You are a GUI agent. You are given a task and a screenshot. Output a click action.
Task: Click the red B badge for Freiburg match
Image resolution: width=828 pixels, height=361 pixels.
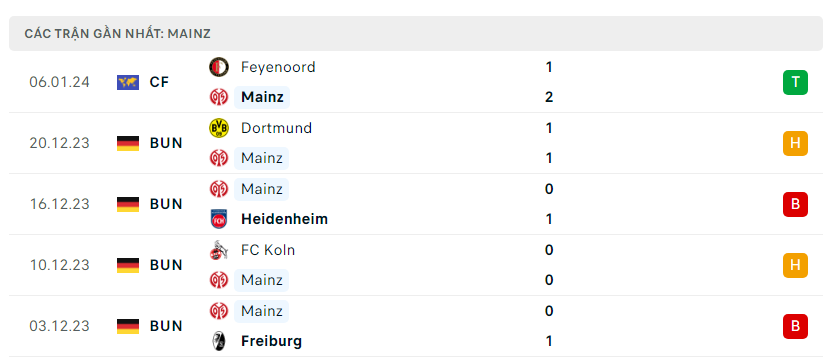(795, 326)
